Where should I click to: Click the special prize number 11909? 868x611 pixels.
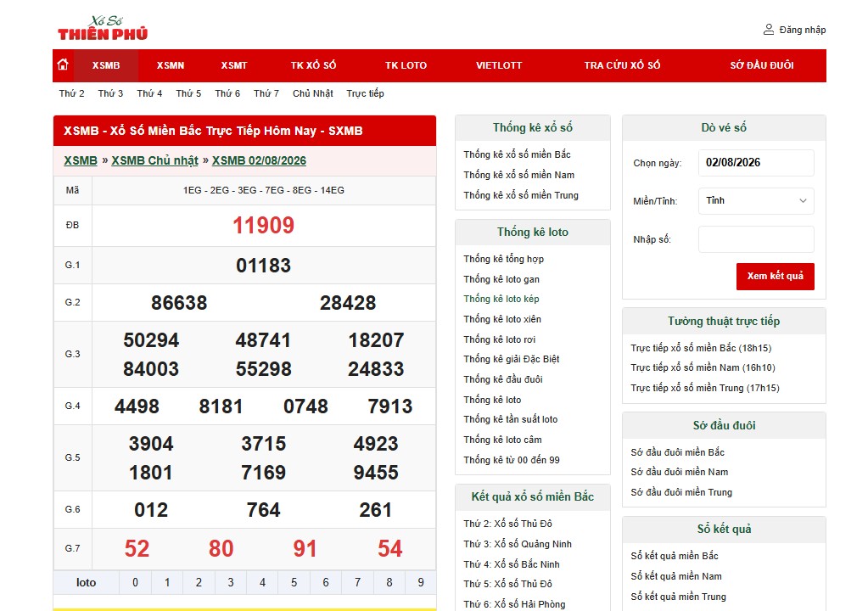264,225
